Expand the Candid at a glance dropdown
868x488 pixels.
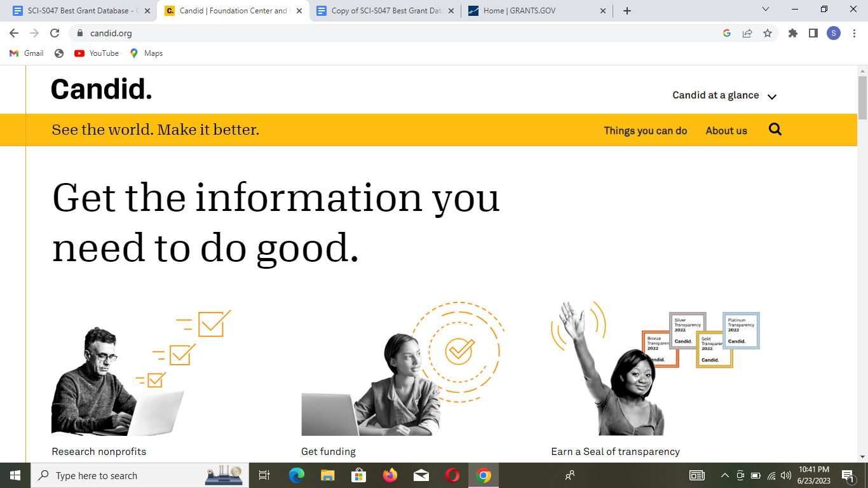pos(724,95)
